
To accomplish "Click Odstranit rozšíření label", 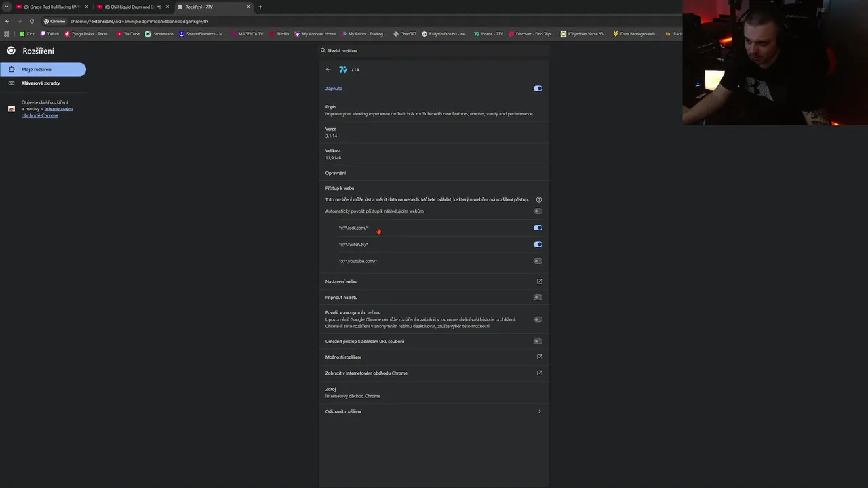I will [343, 411].
